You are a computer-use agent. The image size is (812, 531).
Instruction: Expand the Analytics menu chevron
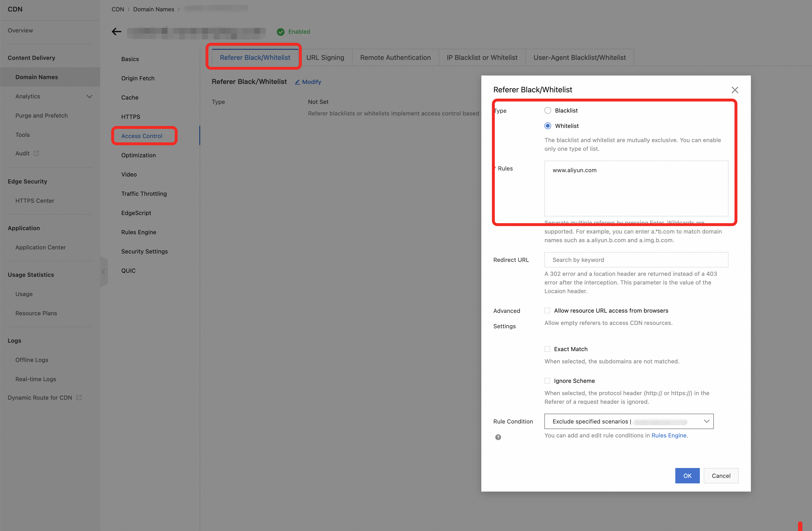tap(89, 96)
